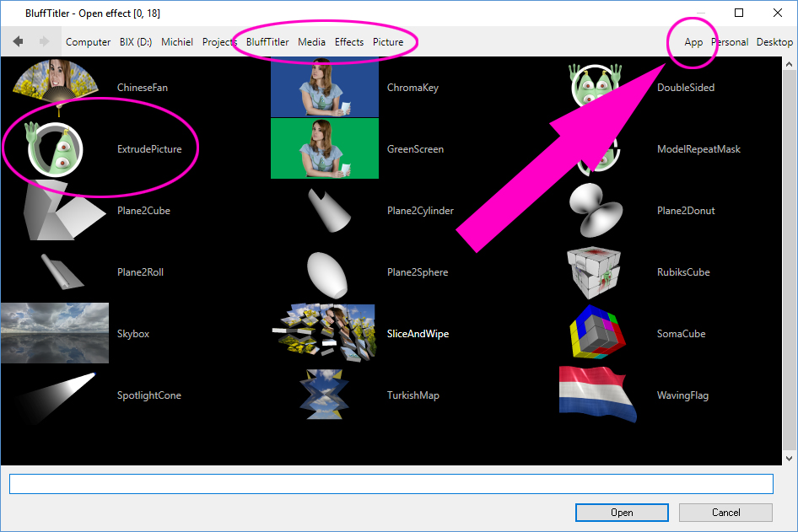Select the GreenScreen label

point(415,149)
